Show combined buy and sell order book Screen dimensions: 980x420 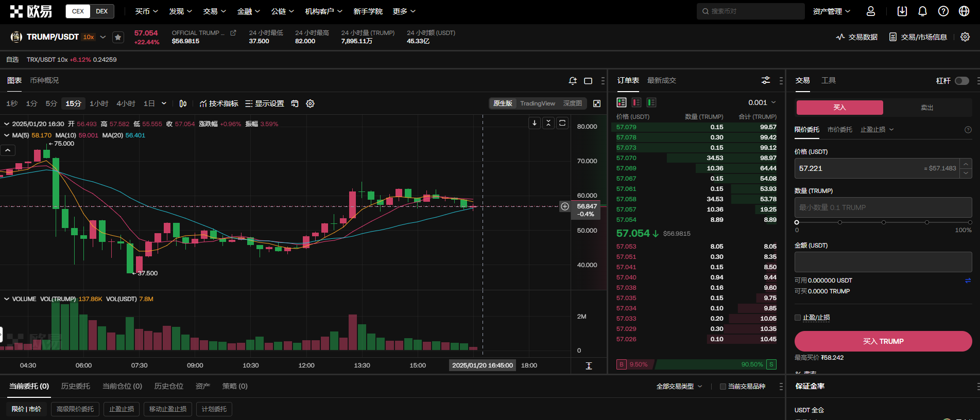622,102
